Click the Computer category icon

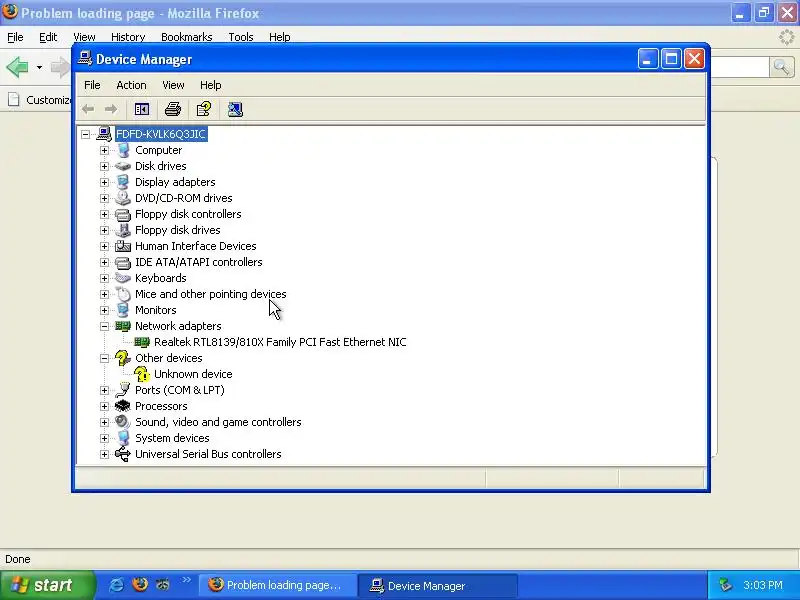coord(123,150)
